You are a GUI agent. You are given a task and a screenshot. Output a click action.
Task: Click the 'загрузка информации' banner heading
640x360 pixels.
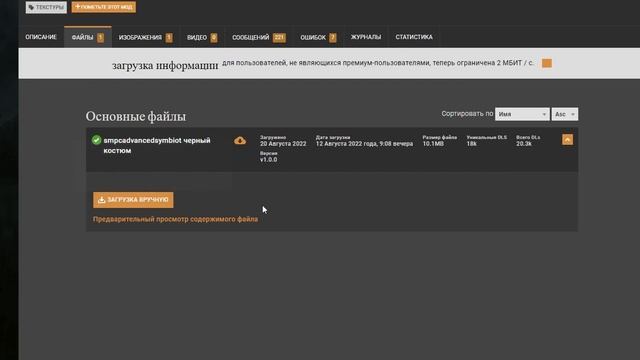[165, 65]
